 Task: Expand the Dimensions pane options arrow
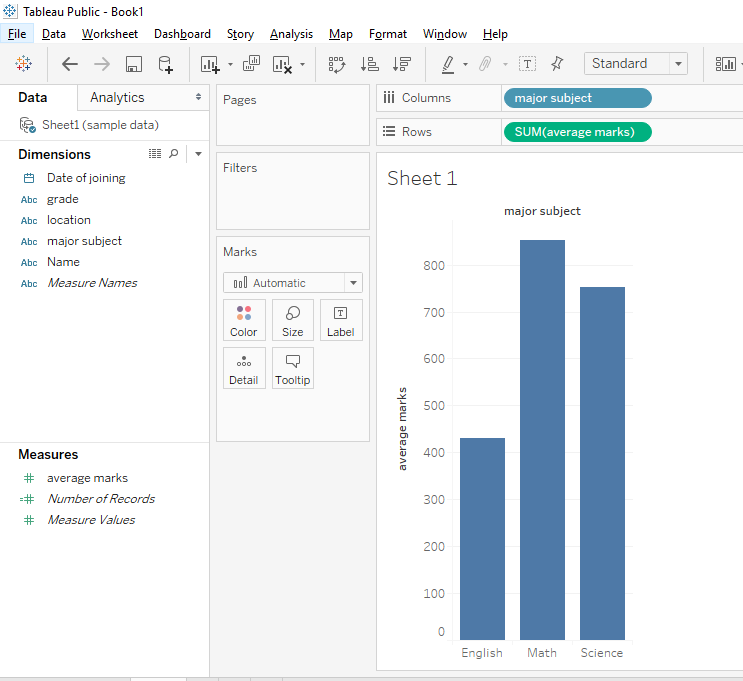click(198, 154)
